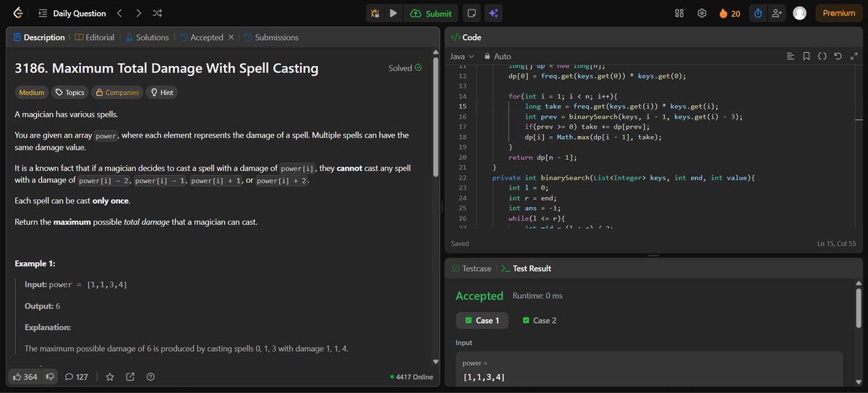The width and height of the screenshot is (868, 393).
Task: Like the problem with thumbs-up 364
Action: point(25,376)
